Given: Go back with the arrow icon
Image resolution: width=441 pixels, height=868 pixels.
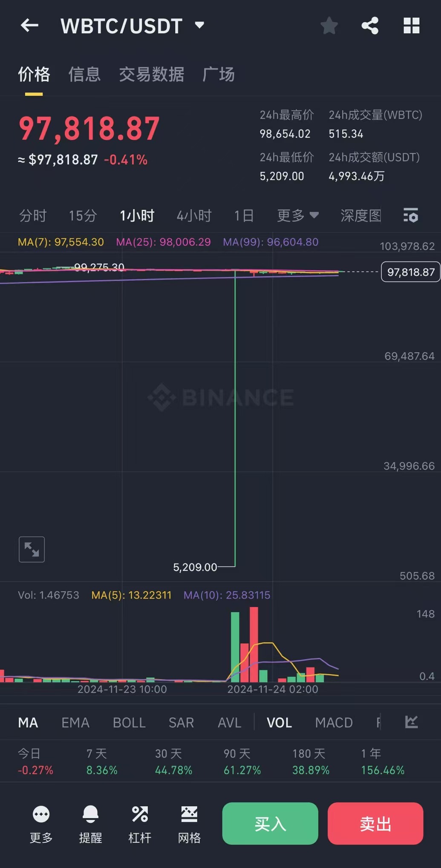Looking at the screenshot, I should point(29,26).
